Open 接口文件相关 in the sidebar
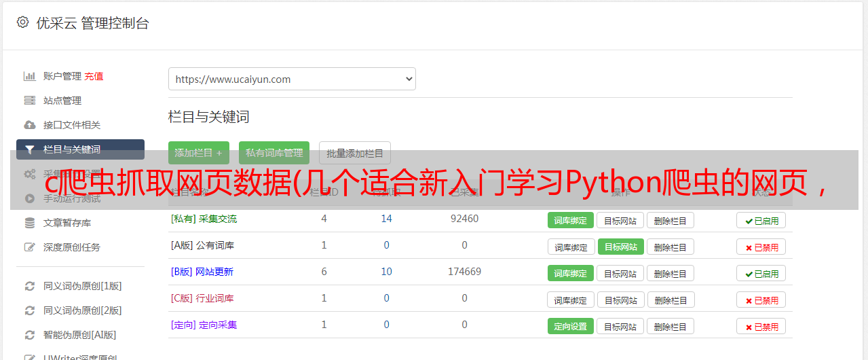The image size is (868, 360). tap(72, 125)
